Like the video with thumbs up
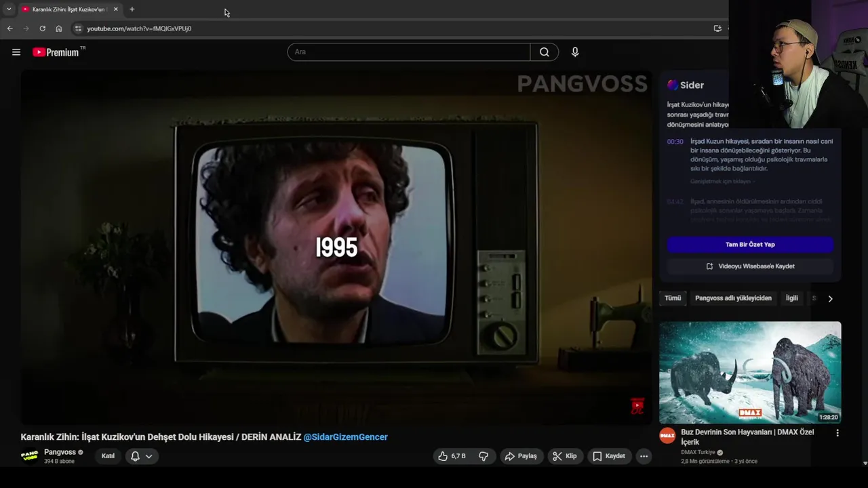868x488 pixels. pos(452,456)
